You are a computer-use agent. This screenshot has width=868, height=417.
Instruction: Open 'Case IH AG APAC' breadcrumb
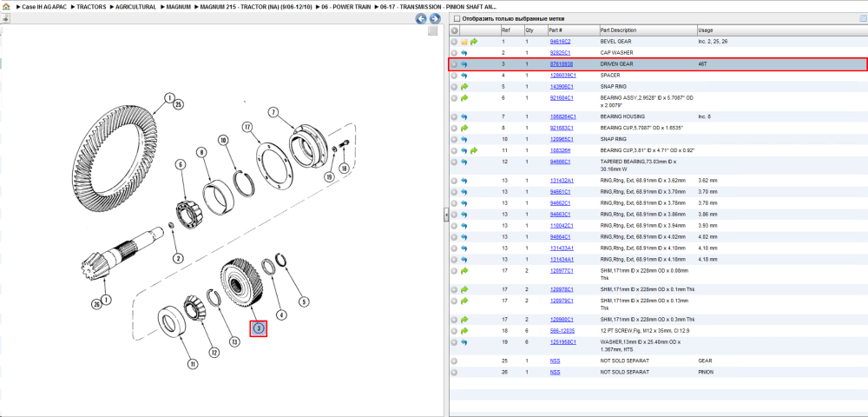43,7
